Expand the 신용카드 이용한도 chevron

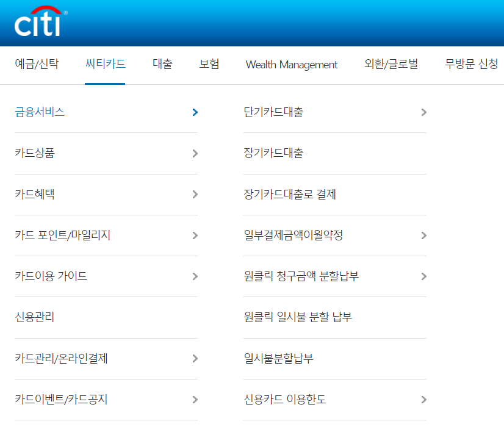pyautogui.click(x=423, y=400)
